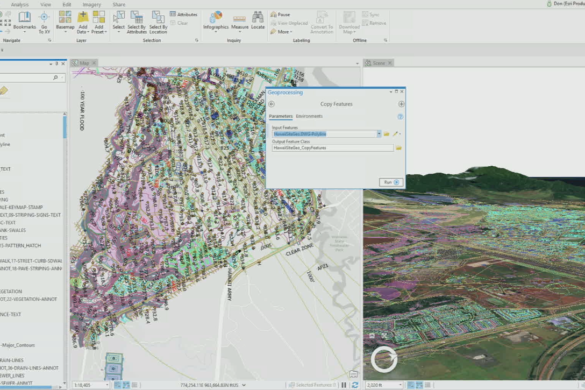Activate the Select By Location tool
585x390 pixels.
click(x=158, y=22)
